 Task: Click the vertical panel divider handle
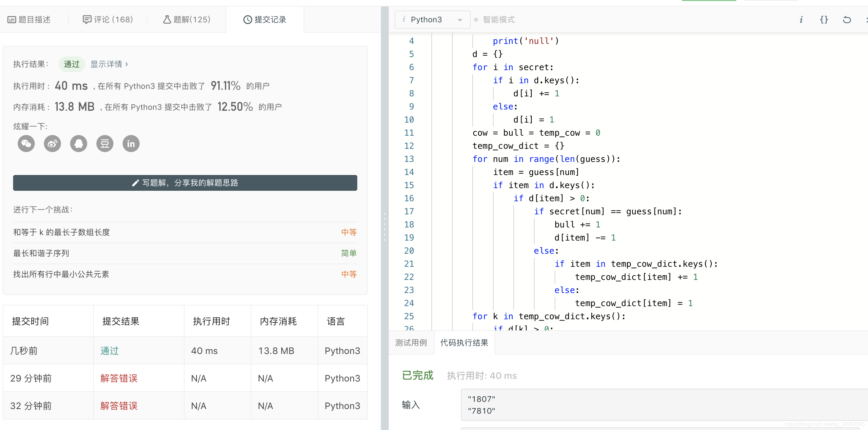[385, 226]
